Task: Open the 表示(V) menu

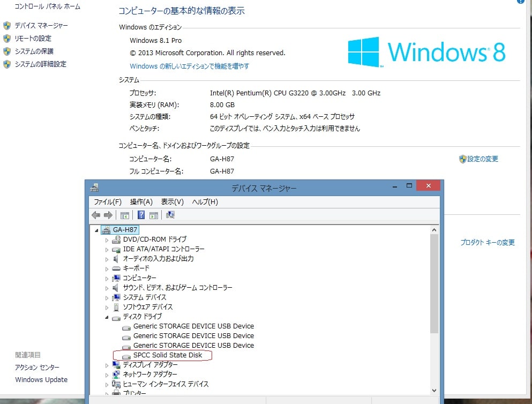Action: 173,202
